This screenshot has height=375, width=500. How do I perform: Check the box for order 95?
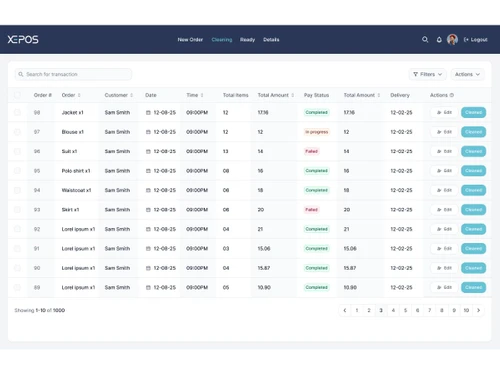pos(17,171)
